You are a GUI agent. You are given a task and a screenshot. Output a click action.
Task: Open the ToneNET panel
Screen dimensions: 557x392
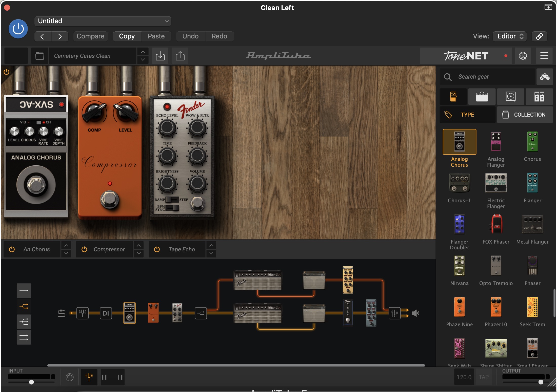tap(466, 56)
